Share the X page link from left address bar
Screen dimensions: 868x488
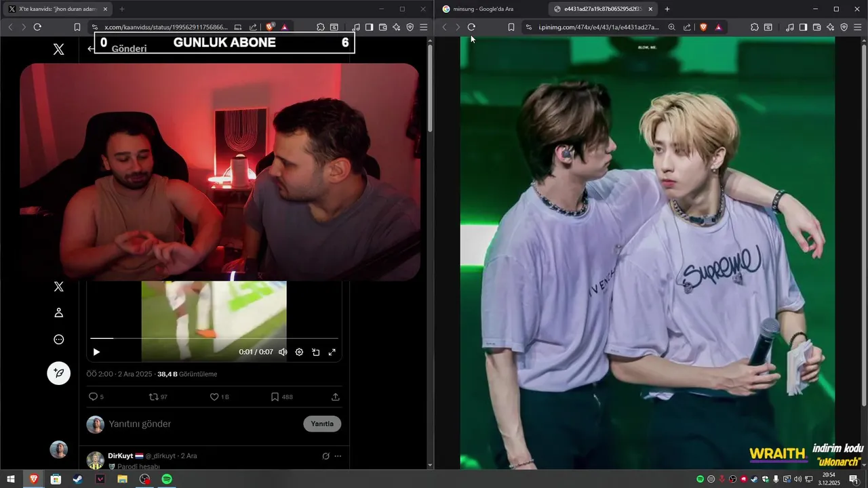[x=253, y=27]
